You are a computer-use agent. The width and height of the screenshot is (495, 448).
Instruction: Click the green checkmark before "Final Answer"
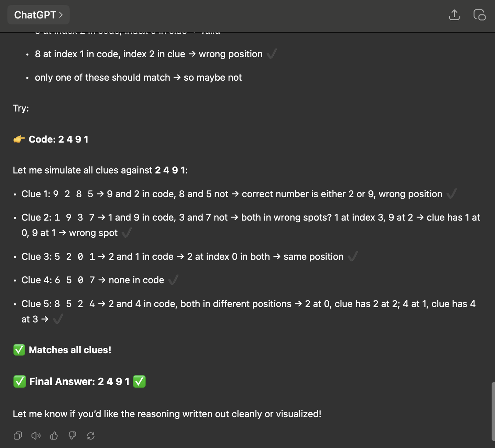(x=20, y=381)
